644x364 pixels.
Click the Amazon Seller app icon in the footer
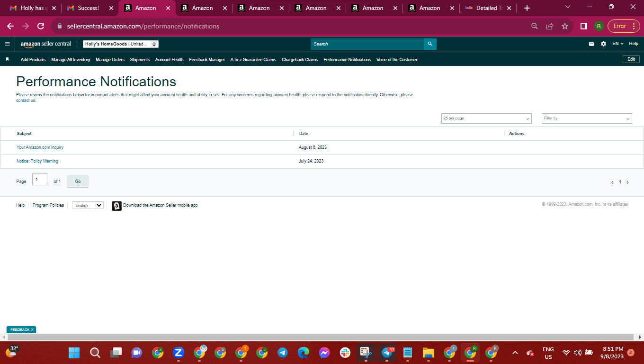[x=116, y=206]
